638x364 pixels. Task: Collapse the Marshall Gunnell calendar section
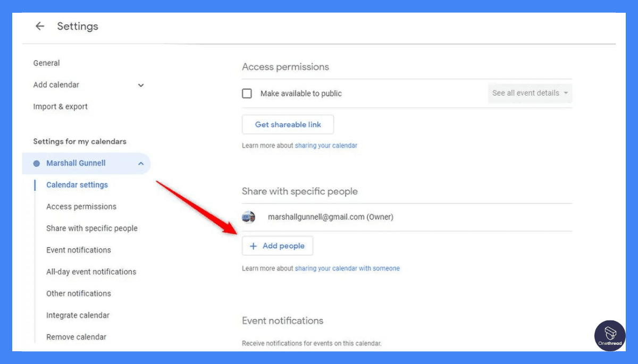141,163
